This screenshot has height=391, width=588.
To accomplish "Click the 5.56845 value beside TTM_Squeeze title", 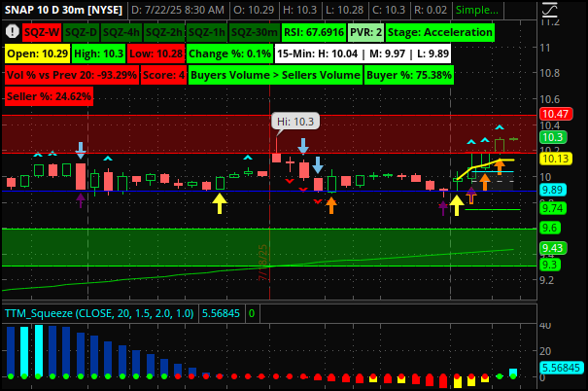I will pyautogui.click(x=221, y=313).
